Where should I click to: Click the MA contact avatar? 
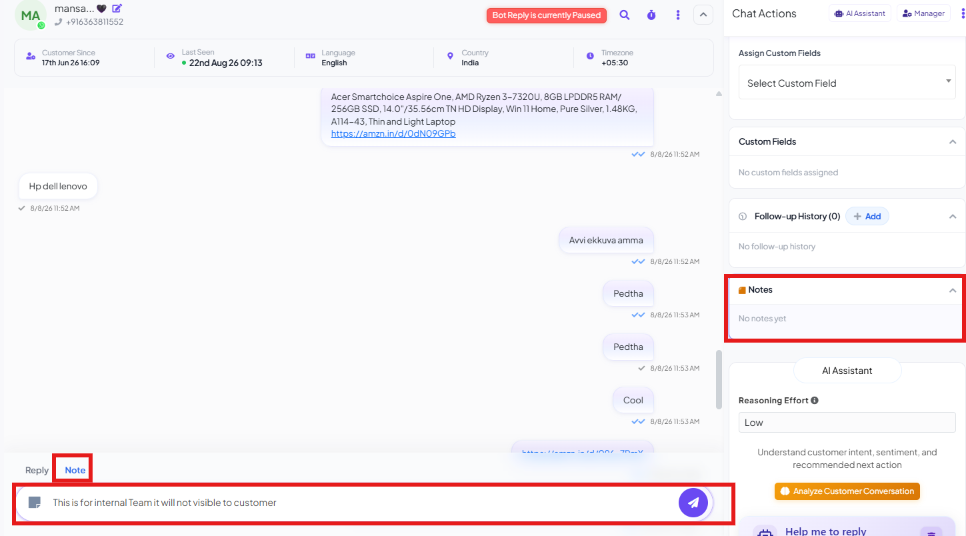tap(30, 15)
